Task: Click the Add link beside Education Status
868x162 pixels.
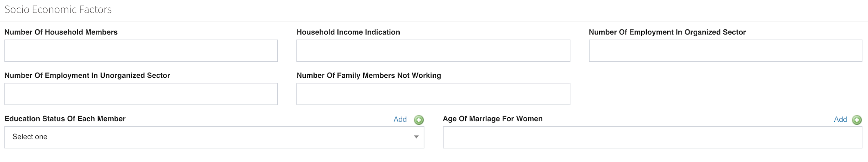Action: pyautogui.click(x=400, y=119)
